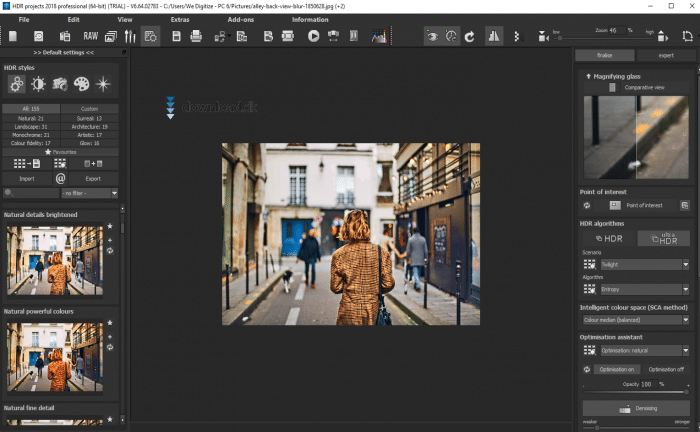Open the no filter dropdown
Screen dimensions: 700x432
point(89,193)
